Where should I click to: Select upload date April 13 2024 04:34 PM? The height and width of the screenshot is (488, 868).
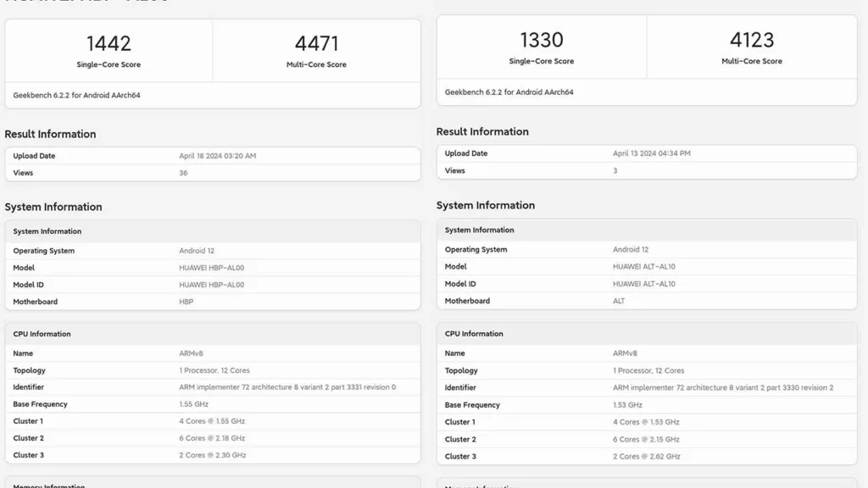click(652, 153)
